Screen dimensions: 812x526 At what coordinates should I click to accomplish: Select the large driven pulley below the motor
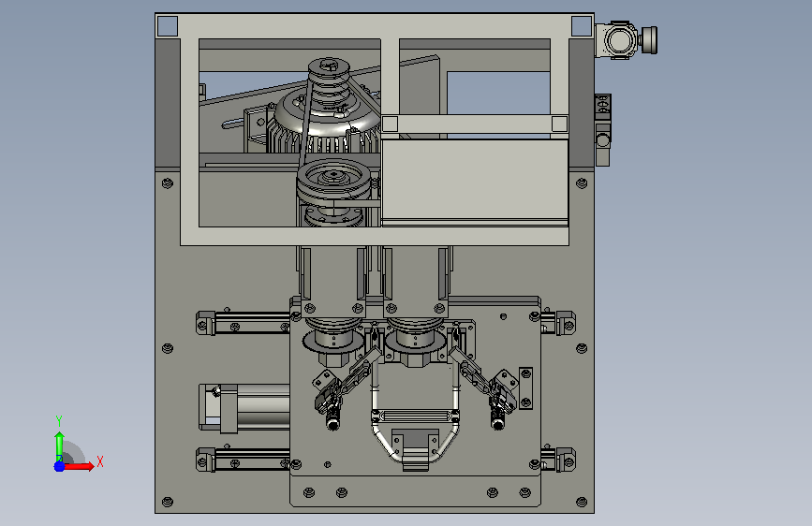point(333,183)
